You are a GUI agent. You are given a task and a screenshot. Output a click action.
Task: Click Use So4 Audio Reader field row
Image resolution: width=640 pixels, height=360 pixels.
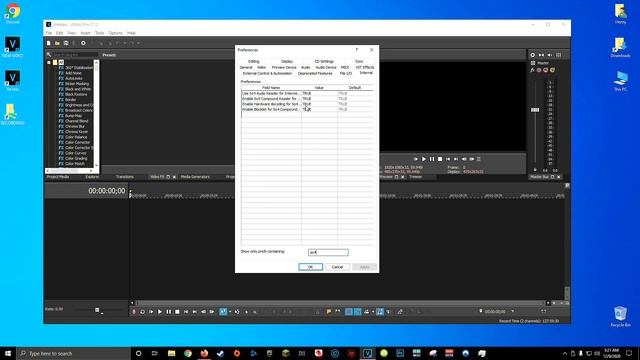[271, 93]
